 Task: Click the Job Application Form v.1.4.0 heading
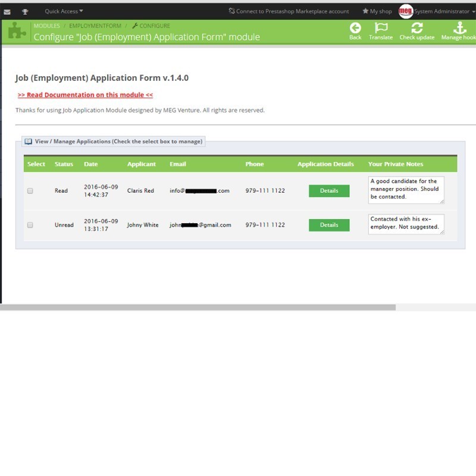click(x=102, y=78)
